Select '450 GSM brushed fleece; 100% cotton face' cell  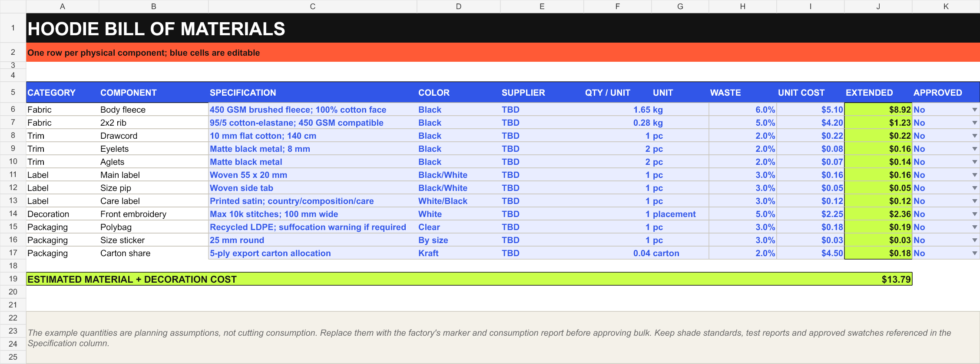pos(313,110)
